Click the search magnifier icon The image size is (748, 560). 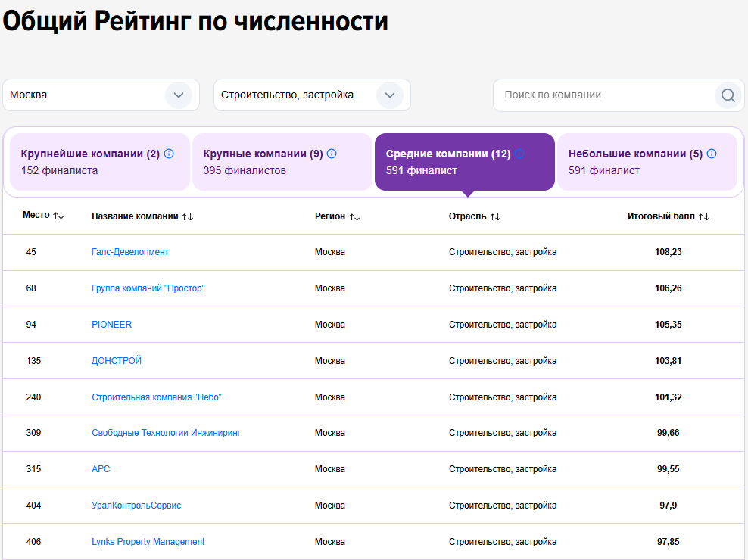(x=728, y=95)
